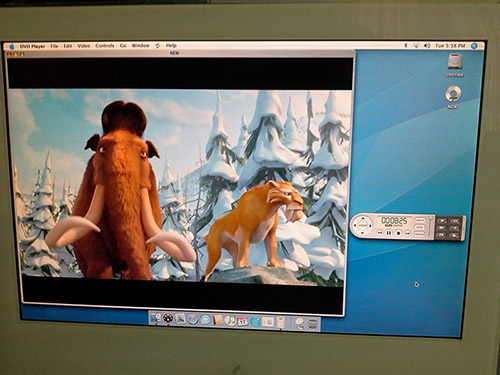
Task: Open the Go menu in the menu bar
Action: tap(123, 46)
